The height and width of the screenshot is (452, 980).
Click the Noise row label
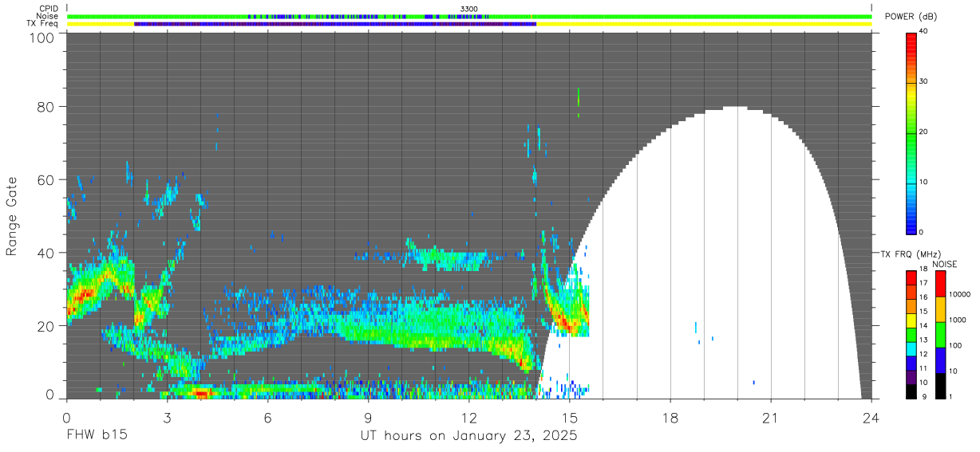tap(49, 16)
